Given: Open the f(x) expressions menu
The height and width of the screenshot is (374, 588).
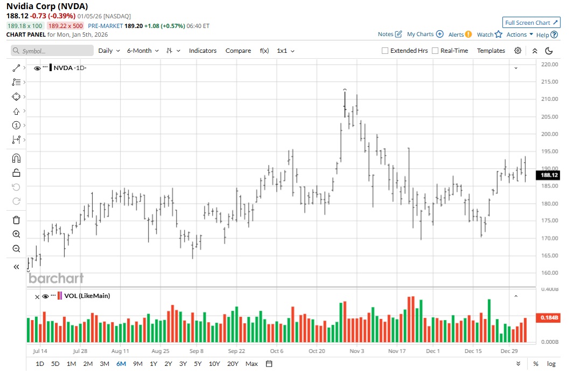Looking at the screenshot, I should click(x=264, y=51).
